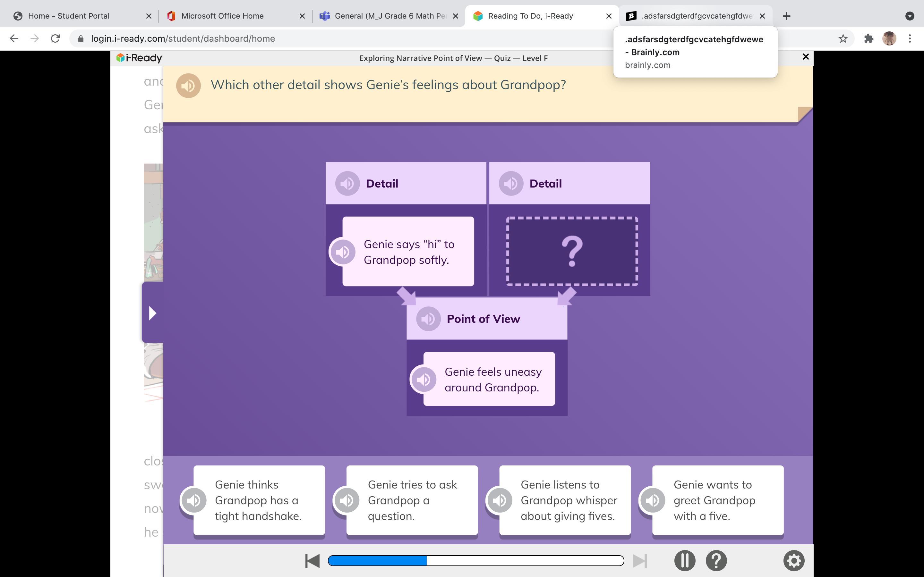
Task: Play audio for 'tight handshake' answer
Action: (193, 500)
